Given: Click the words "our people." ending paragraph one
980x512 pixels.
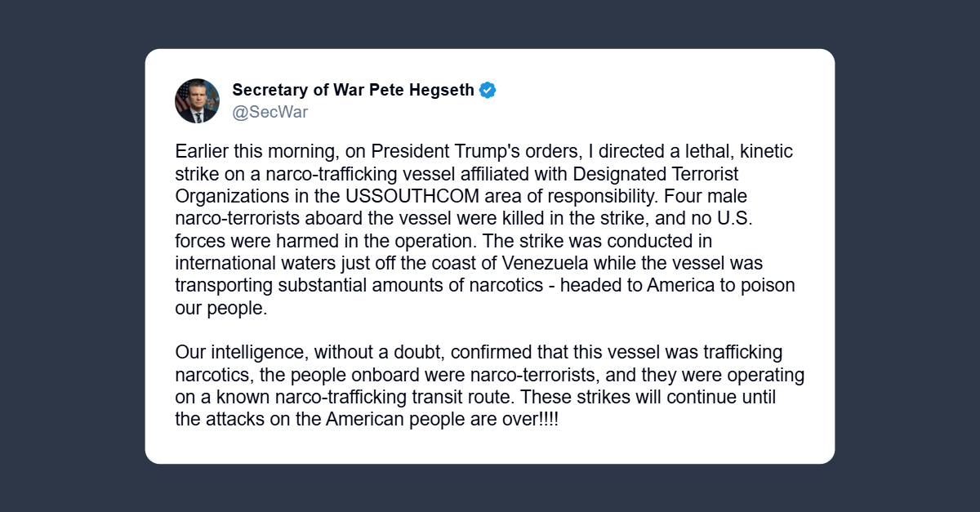Looking at the screenshot, I should [x=220, y=309].
